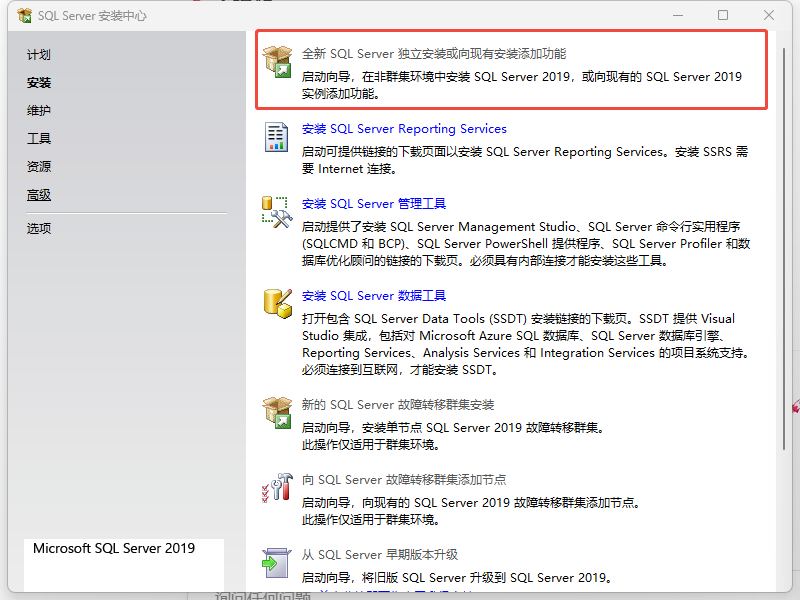Click 从 SQL Server 早期版本升级
This screenshot has height=600, width=800.
pyautogui.click(x=380, y=555)
